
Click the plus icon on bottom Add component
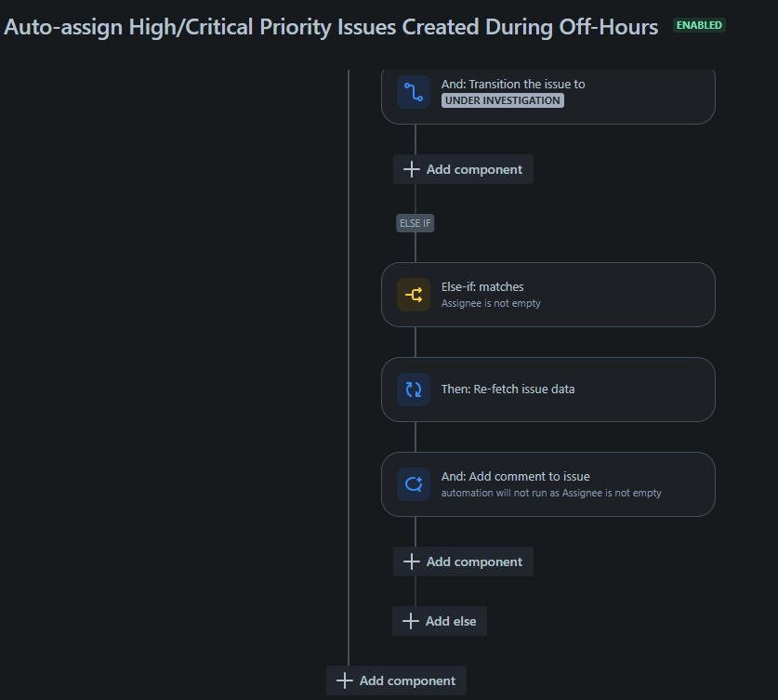coord(344,680)
